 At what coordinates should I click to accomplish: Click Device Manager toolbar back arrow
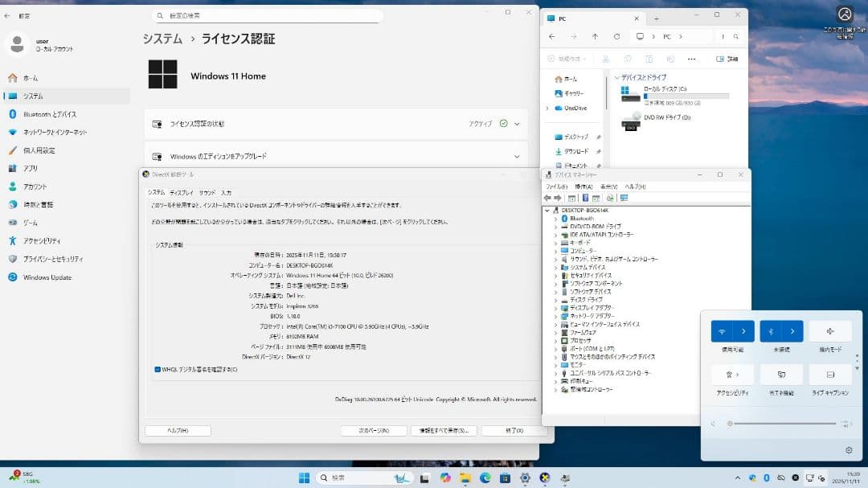[547, 198]
